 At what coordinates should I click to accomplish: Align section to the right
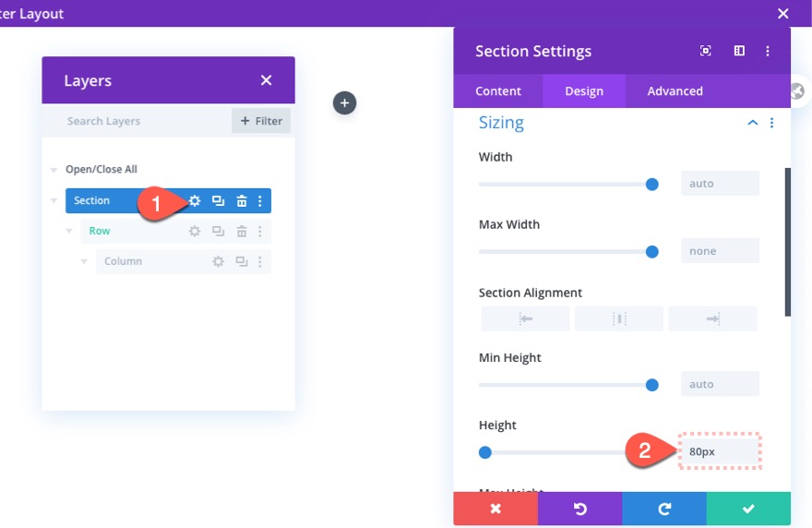(713, 318)
